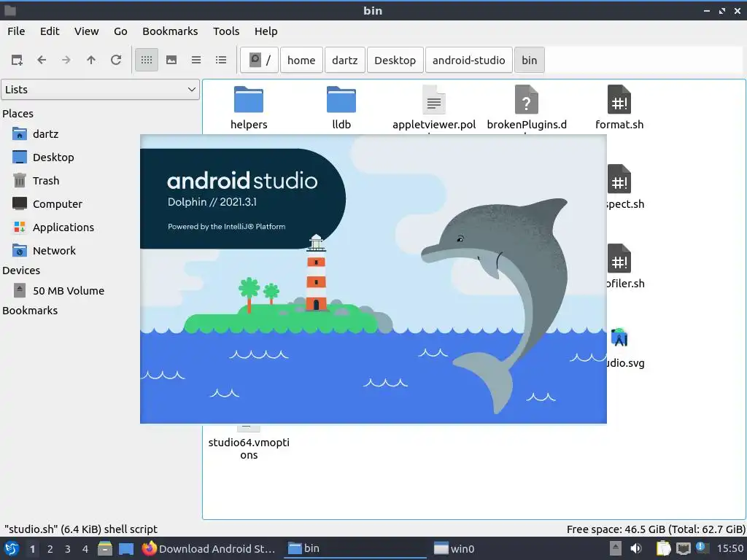This screenshot has width=747, height=560.
Task: Navigate to home in path bar
Action: coord(301,60)
